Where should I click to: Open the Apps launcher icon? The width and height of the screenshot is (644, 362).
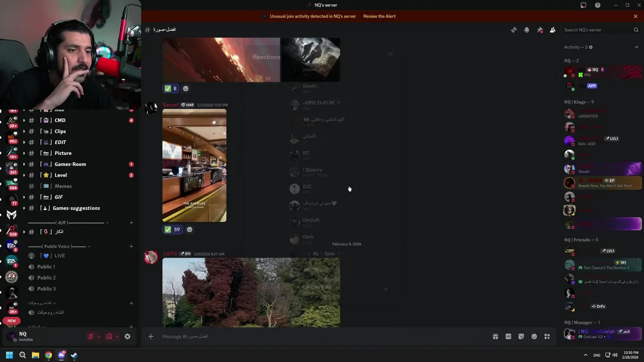pos(547,336)
